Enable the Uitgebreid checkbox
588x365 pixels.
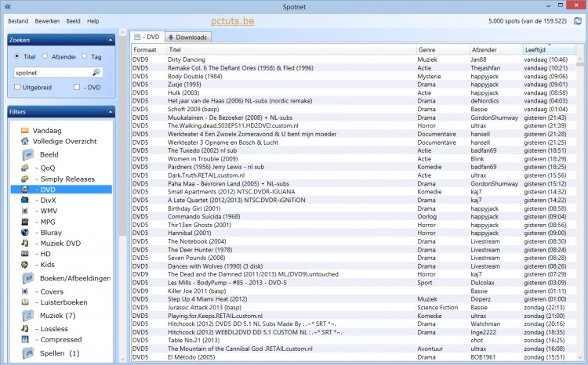(18, 87)
